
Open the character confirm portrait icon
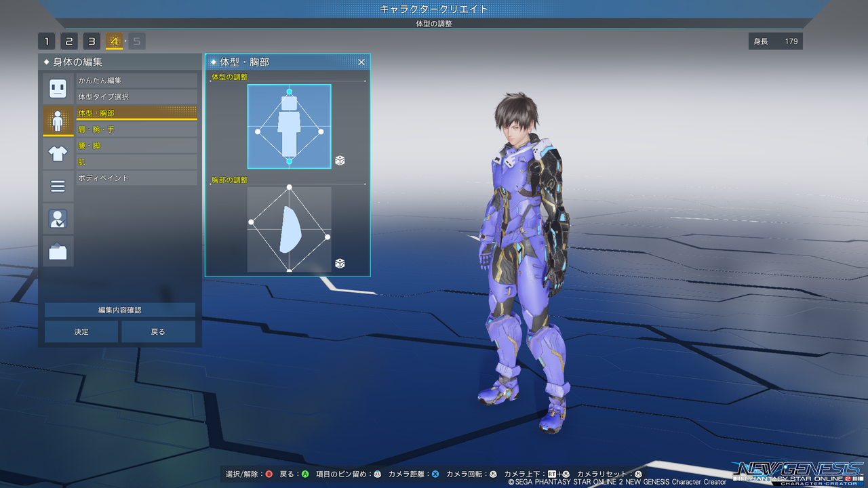(x=58, y=219)
